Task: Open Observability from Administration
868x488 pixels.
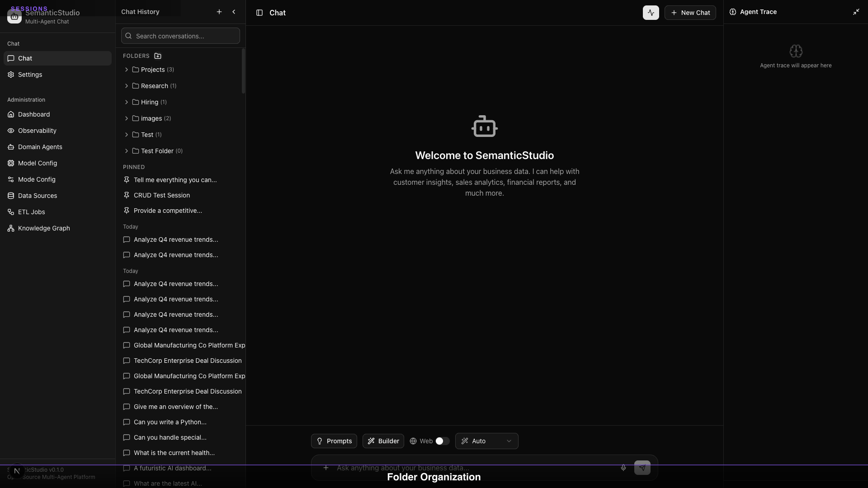Action: tap(37, 131)
